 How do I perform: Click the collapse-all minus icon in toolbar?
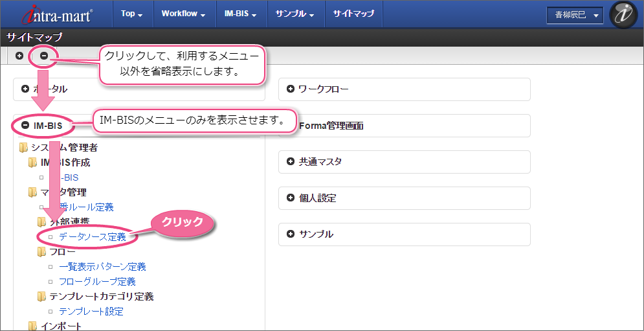click(x=43, y=56)
